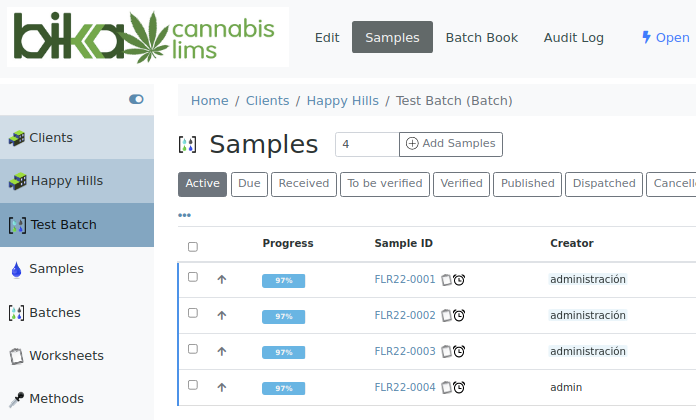Viewport: 696px width, 420px height.
Task: Click the Samples water drop sidebar icon
Action: tap(16, 269)
